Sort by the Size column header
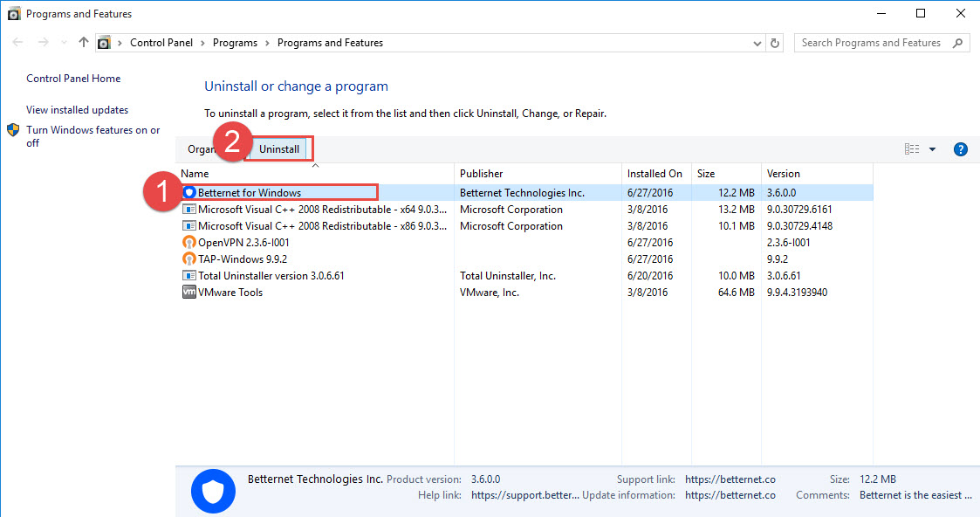Viewport: 980px width, 517px height. [726, 173]
